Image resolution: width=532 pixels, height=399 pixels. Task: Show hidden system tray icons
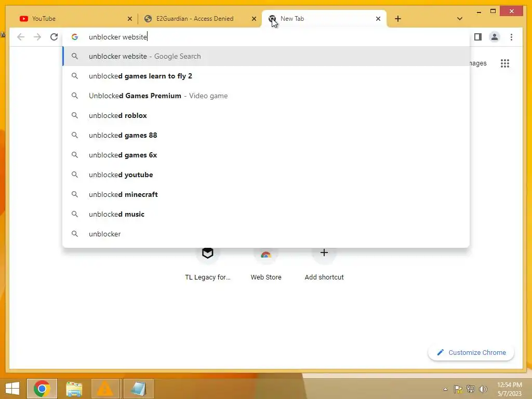(445, 389)
